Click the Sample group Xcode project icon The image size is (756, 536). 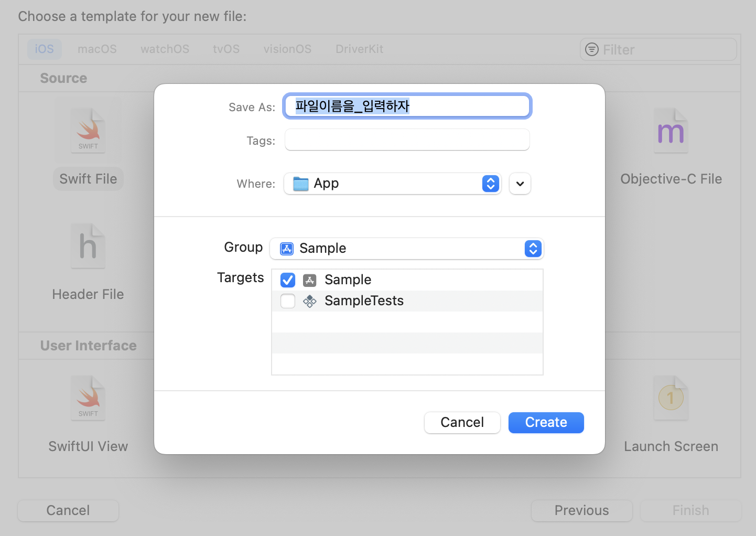287,248
